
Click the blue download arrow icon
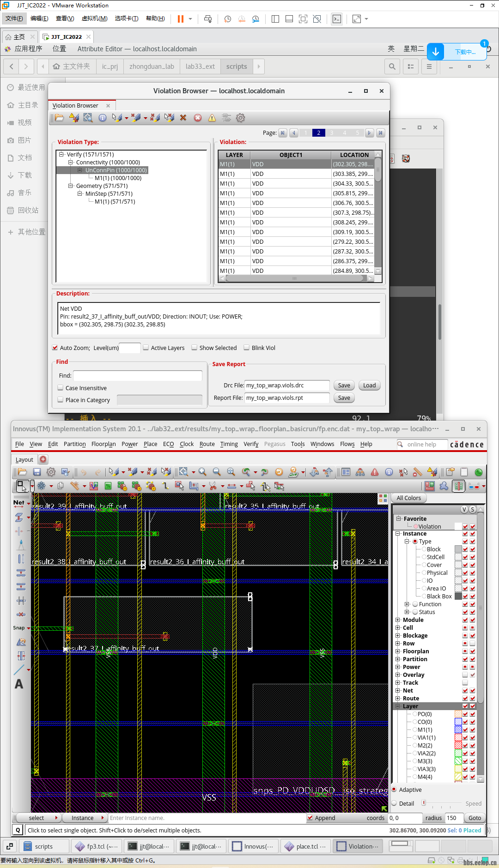tap(436, 52)
